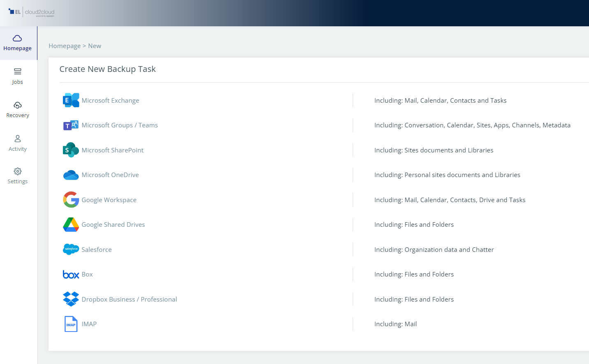Select the IMAP file icon

(71, 324)
